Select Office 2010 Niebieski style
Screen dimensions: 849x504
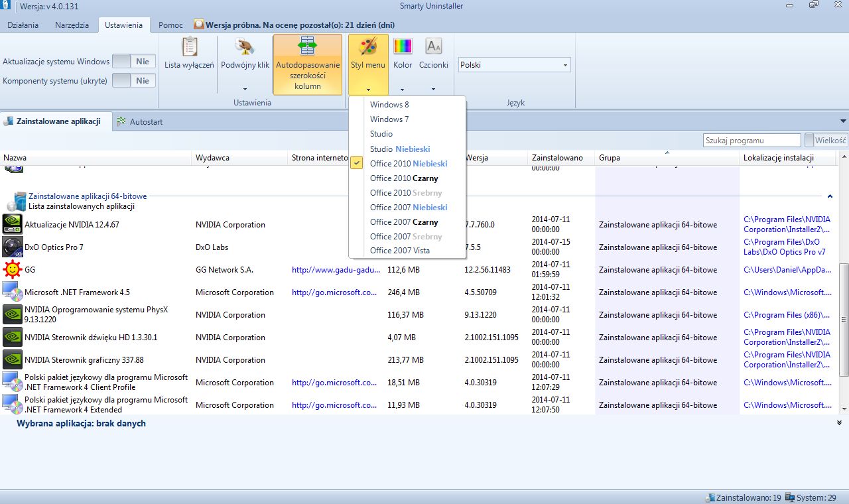click(x=407, y=163)
